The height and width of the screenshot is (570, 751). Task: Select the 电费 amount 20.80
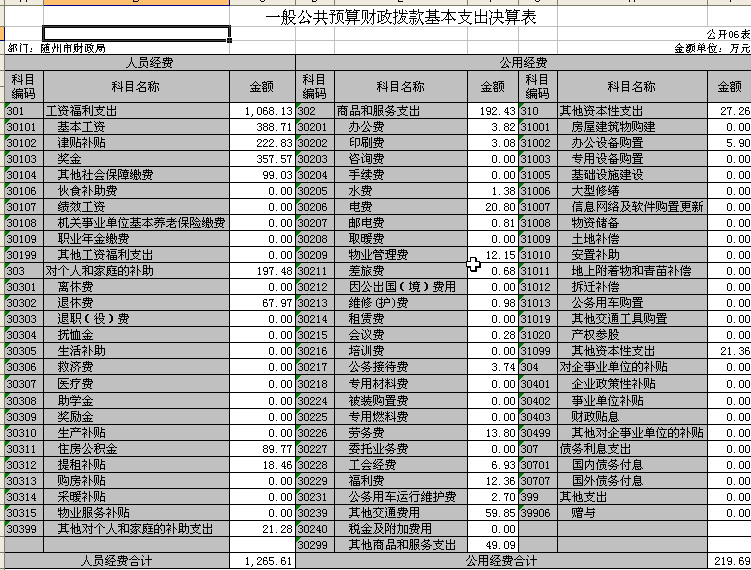click(494, 208)
